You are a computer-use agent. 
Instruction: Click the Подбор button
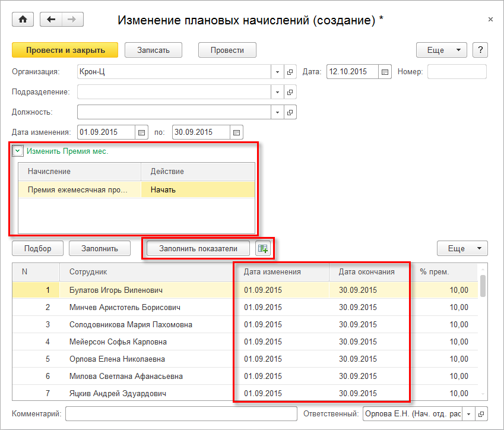pos(37,249)
